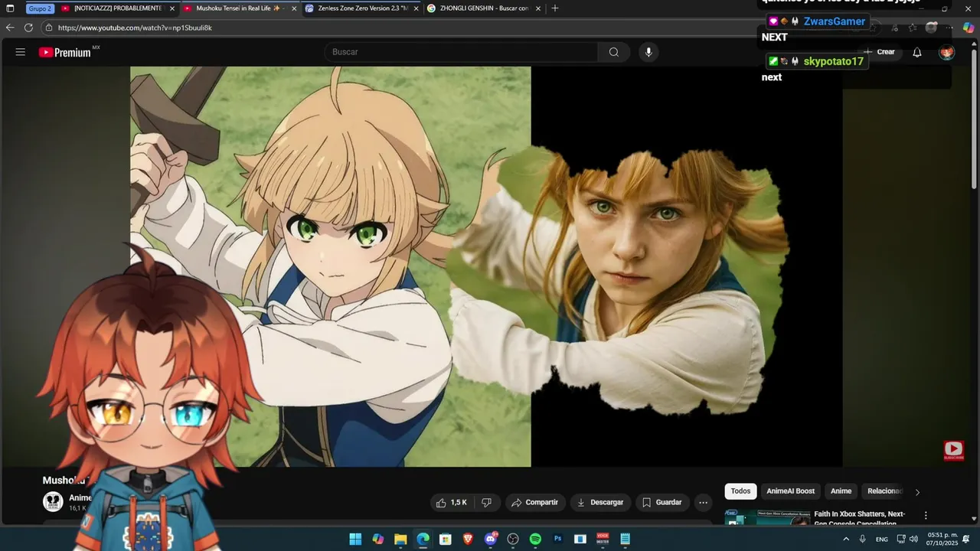This screenshot has width=980, height=551.
Task: Click the video player area
Action: [486, 266]
